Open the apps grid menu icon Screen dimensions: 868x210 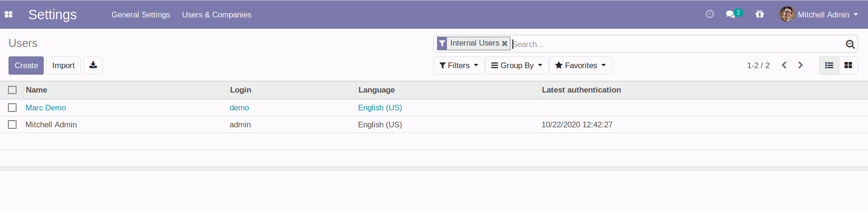pyautogui.click(x=8, y=15)
